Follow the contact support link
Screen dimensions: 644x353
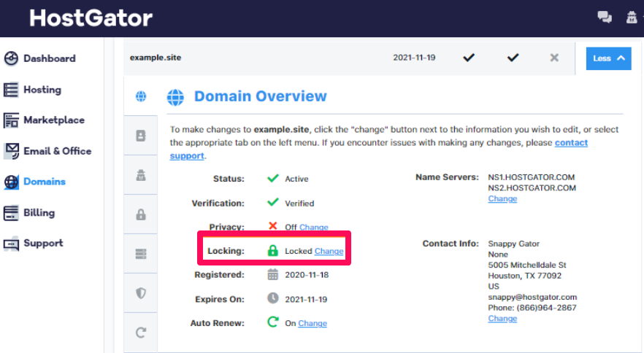click(571, 142)
